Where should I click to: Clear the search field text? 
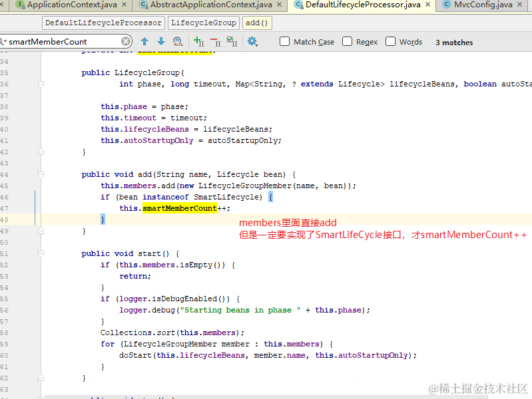pos(126,42)
